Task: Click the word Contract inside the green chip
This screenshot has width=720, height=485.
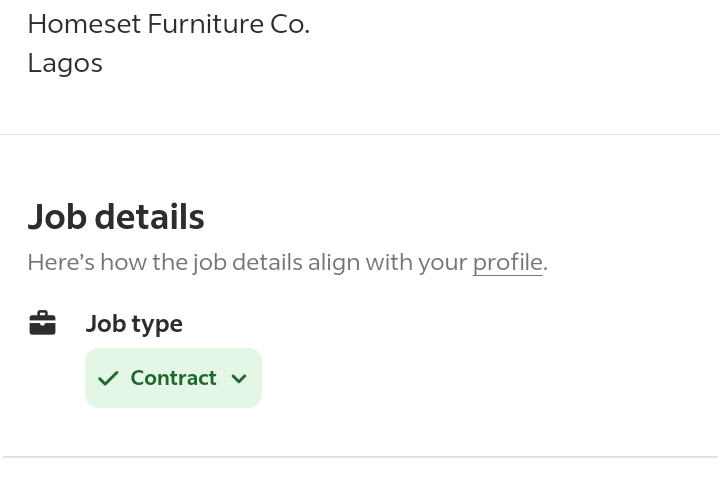Action: [x=173, y=378]
